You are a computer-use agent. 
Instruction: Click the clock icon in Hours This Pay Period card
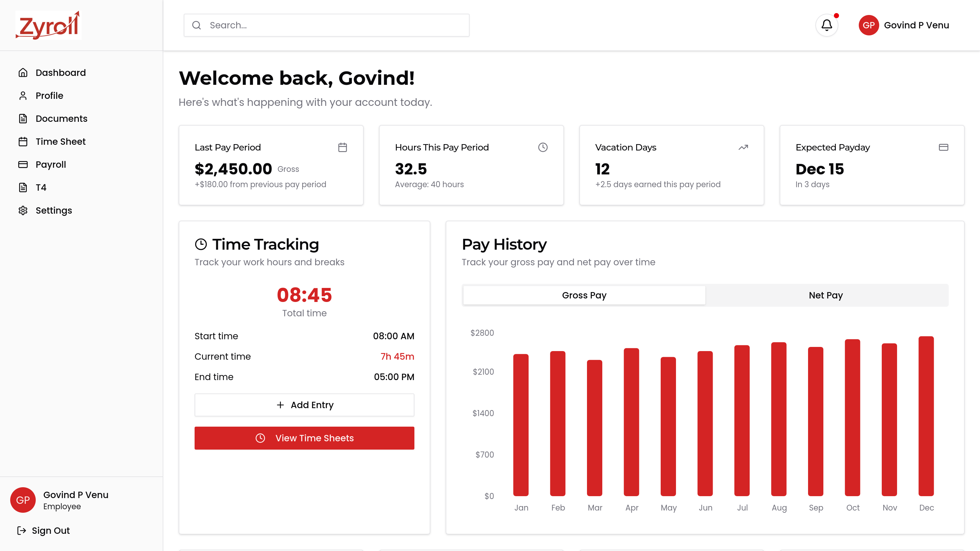(x=543, y=147)
